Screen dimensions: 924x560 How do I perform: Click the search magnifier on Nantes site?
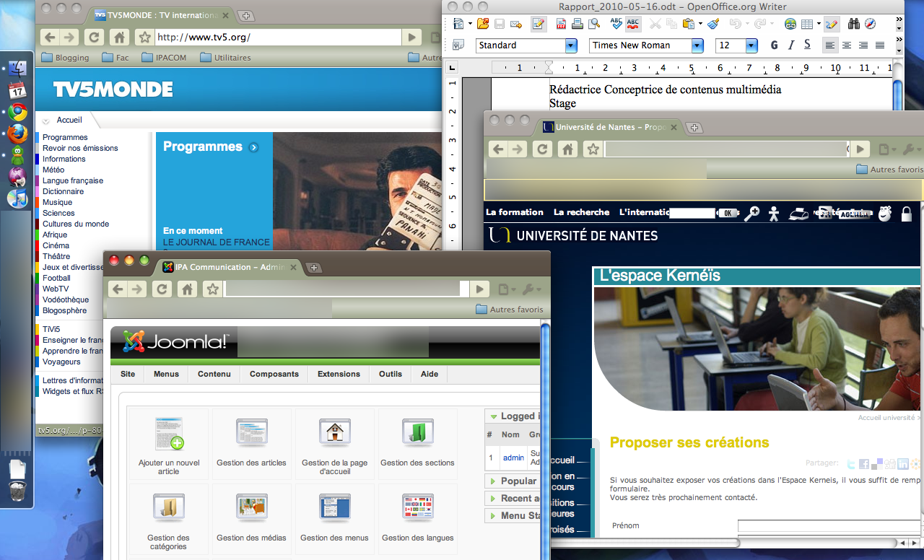pyautogui.click(x=752, y=213)
